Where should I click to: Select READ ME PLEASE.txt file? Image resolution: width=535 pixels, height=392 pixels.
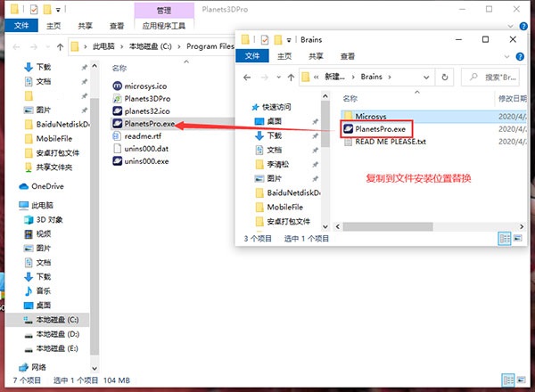[385, 142]
